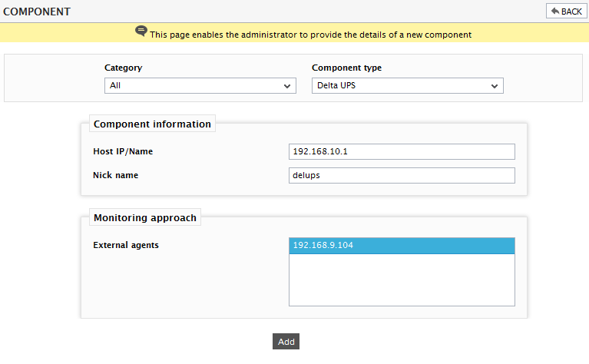This screenshot has width=589, height=364.
Task: Click the Host IP/Name input field
Action: point(402,151)
